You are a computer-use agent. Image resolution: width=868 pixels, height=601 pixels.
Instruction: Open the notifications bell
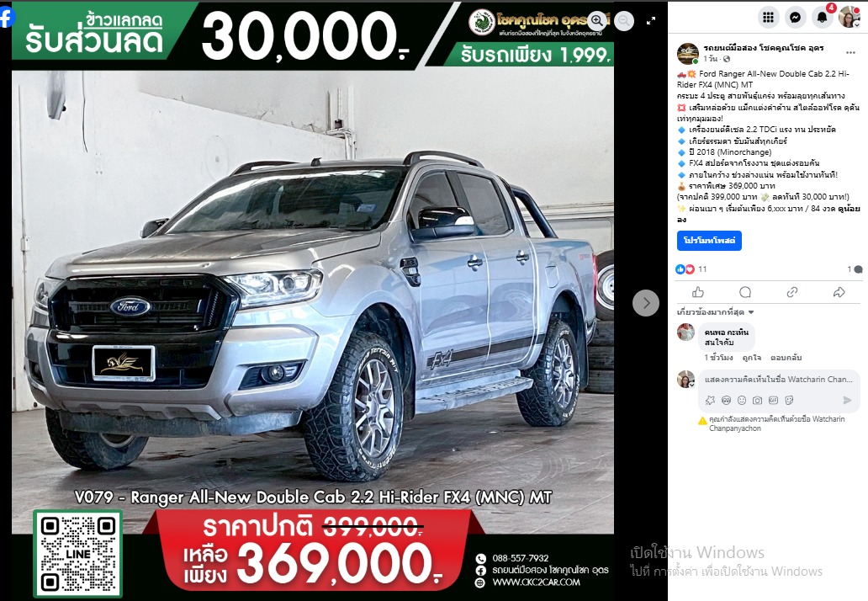822,18
